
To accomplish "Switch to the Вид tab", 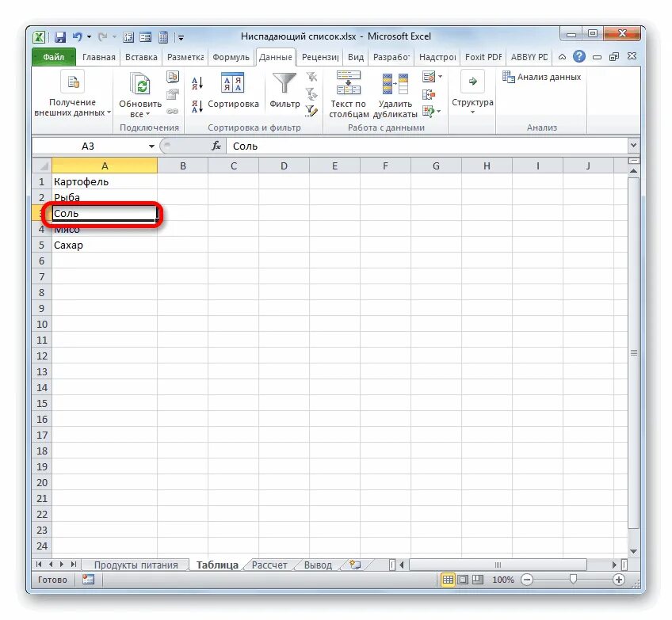I will click(356, 57).
